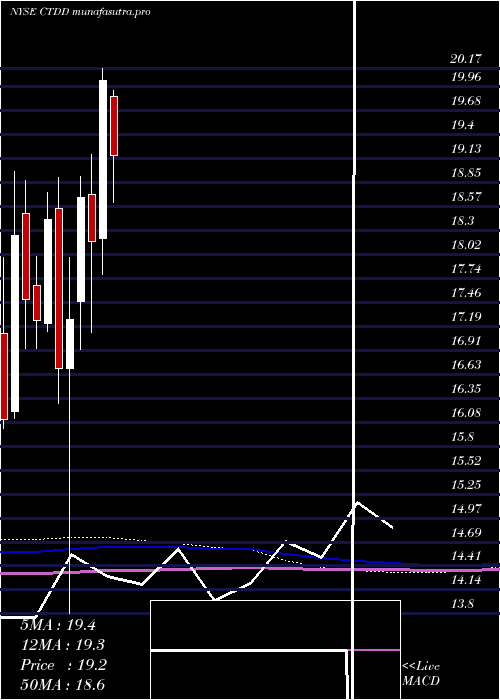The height and width of the screenshot is (700, 500).
Task: Select the 16.91 price axis label
Action: pos(466,341)
